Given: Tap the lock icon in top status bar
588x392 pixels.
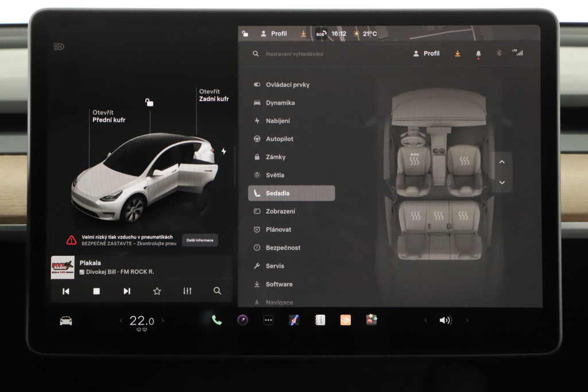Looking at the screenshot, I should coord(245,34).
